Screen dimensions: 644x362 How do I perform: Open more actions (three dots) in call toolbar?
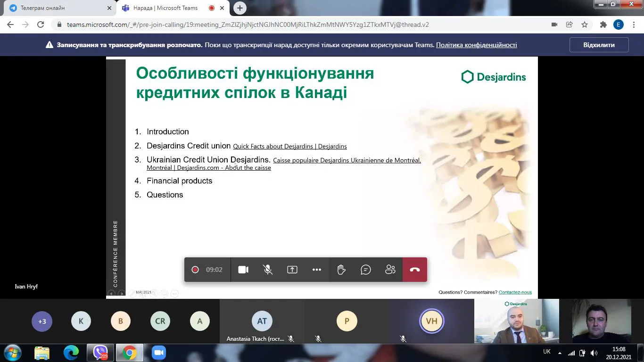pyautogui.click(x=317, y=270)
